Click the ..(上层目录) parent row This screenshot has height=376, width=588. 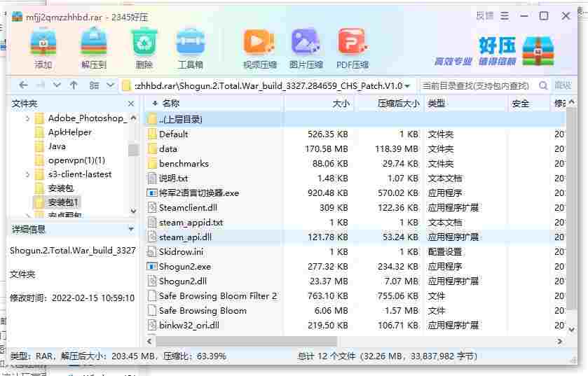click(355, 120)
